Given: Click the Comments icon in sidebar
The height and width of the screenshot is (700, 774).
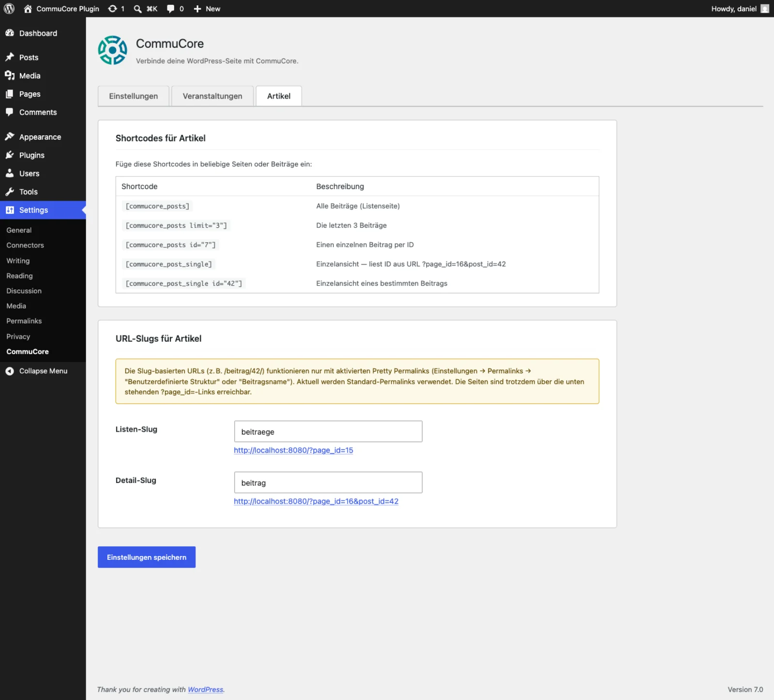Looking at the screenshot, I should click(10, 112).
